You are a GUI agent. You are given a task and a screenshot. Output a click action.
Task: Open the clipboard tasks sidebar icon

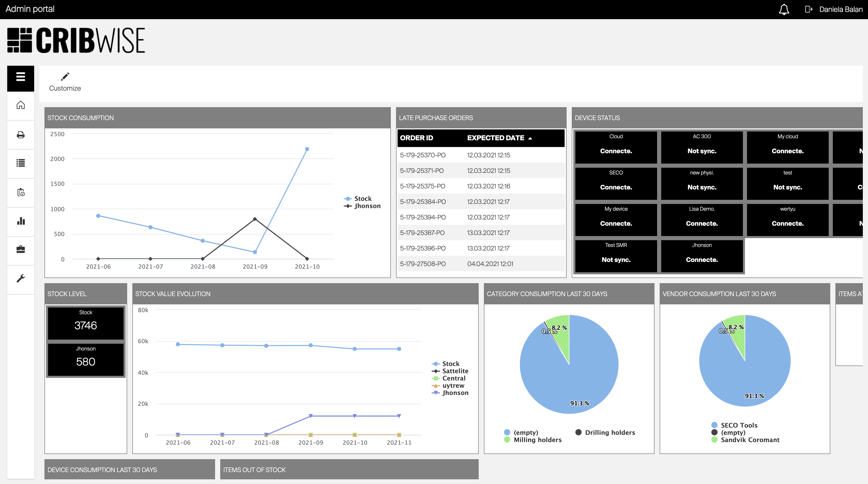[x=21, y=192]
